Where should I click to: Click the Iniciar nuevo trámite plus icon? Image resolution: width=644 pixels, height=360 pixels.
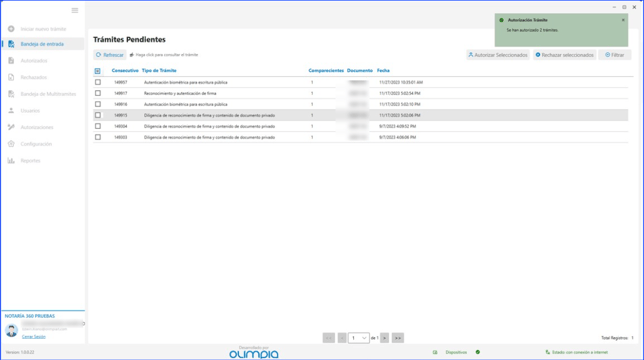11,29
